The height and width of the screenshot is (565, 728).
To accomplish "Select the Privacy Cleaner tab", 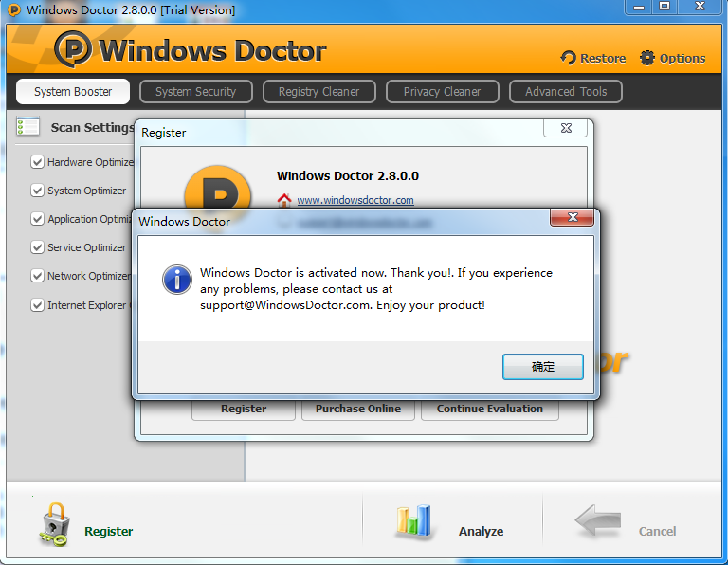I will coord(442,92).
